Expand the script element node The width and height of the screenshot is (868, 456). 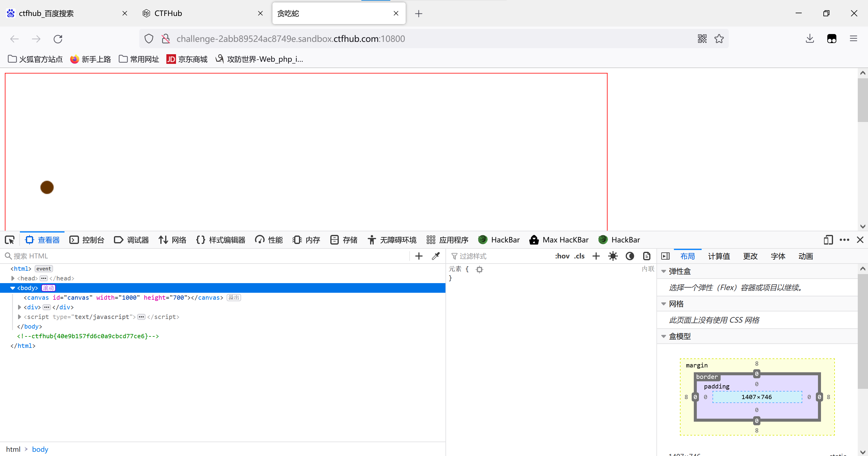click(x=20, y=317)
